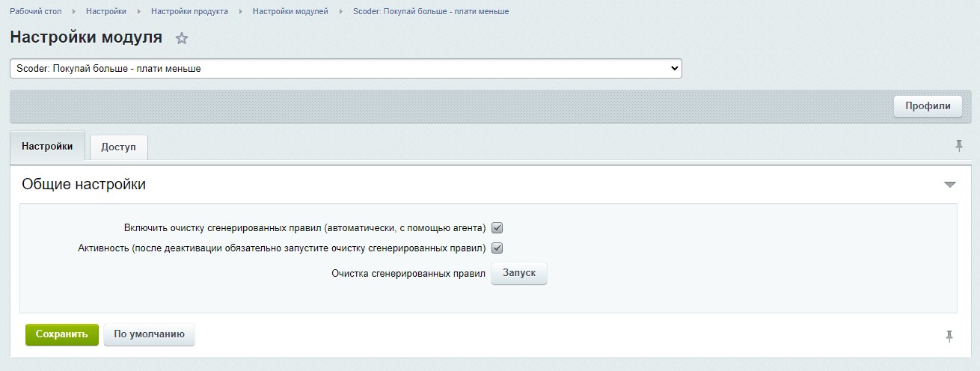Go to Рабочий стол breadcrumb
980x371 pixels.
coord(35,12)
